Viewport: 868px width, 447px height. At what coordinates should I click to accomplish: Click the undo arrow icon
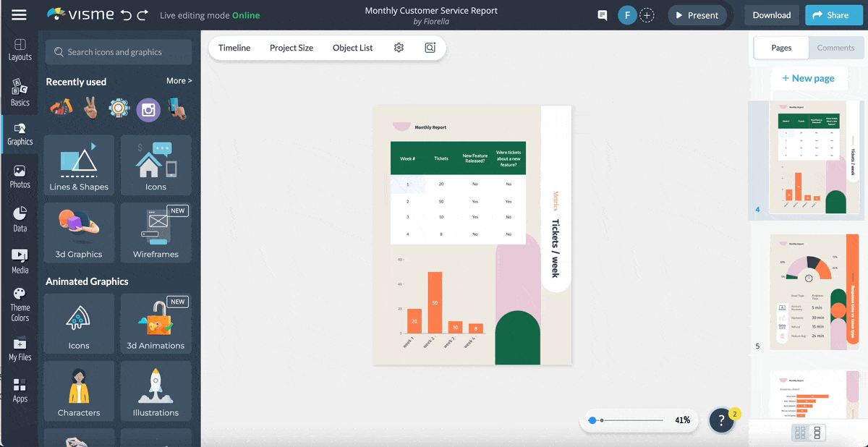pyautogui.click(x=127, y=15)
